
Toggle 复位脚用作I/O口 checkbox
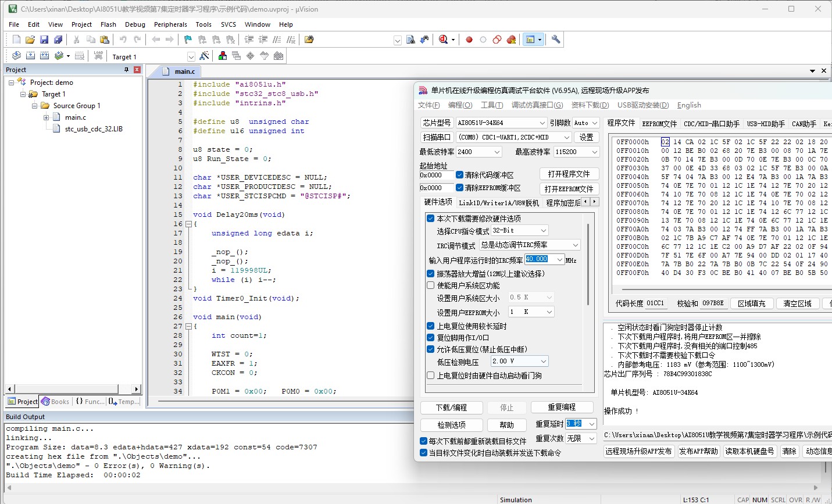431,338
